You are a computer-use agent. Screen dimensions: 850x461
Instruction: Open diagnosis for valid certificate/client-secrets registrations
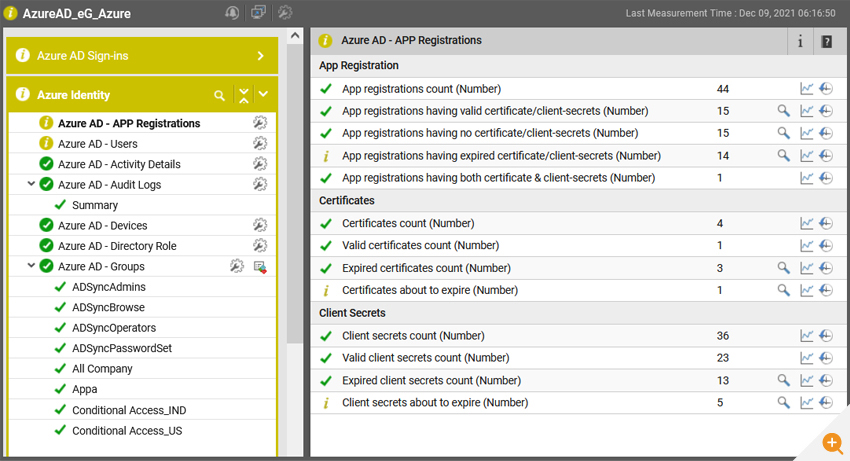pyautogui.click(x=783, y=111)
